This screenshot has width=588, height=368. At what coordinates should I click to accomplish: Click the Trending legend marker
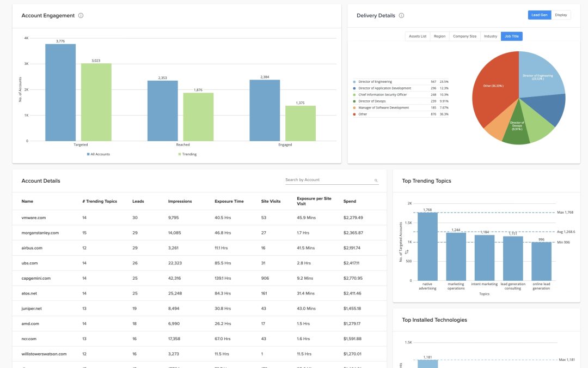tap(180, 154)
